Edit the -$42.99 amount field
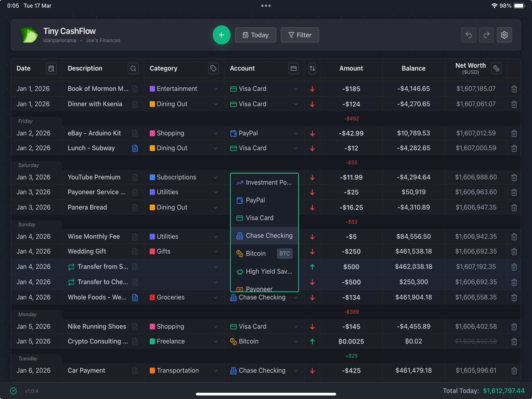The width and height of the screenshot is (532, 399). tap(351, 133)
